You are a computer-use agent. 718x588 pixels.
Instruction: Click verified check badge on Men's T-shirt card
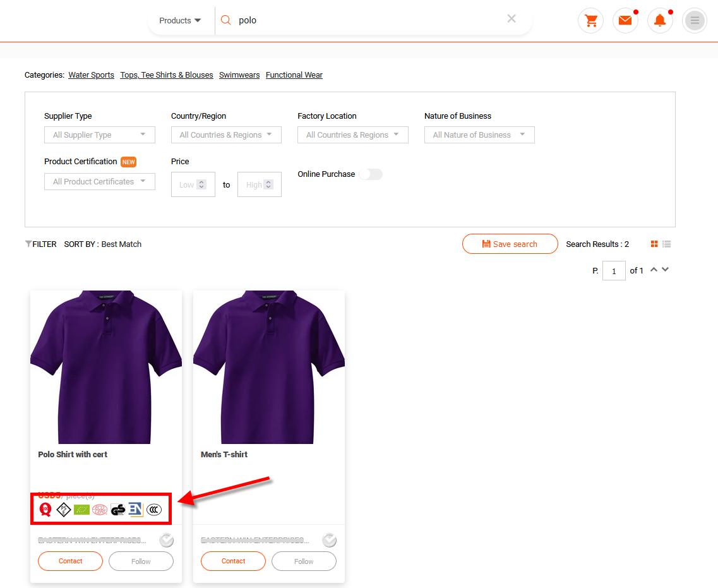tap(329, 541)
